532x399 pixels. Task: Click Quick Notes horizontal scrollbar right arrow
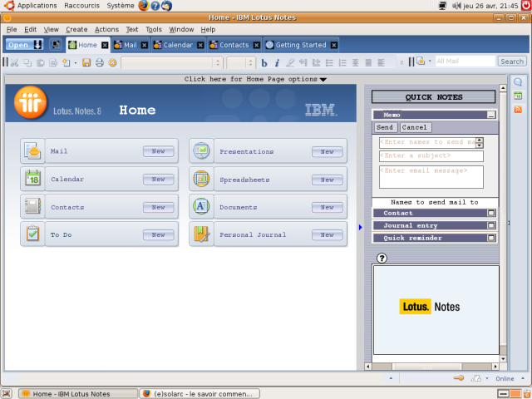click(495, 367)
